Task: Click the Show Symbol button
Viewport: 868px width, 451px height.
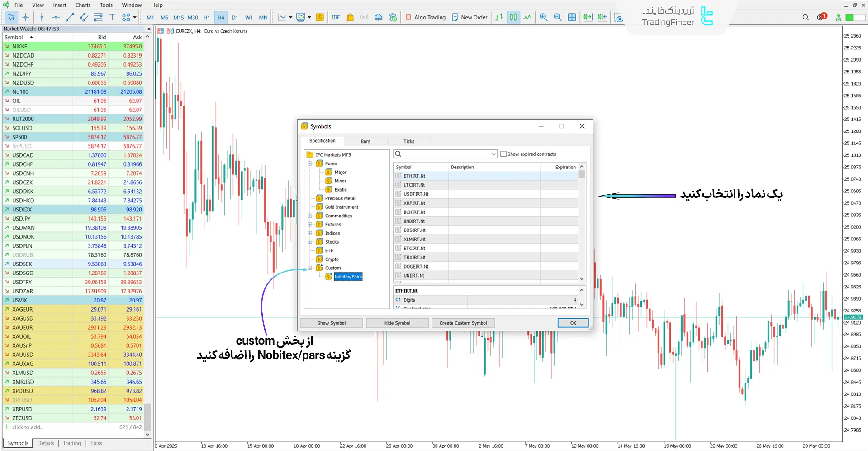Action: coord(331,323)
